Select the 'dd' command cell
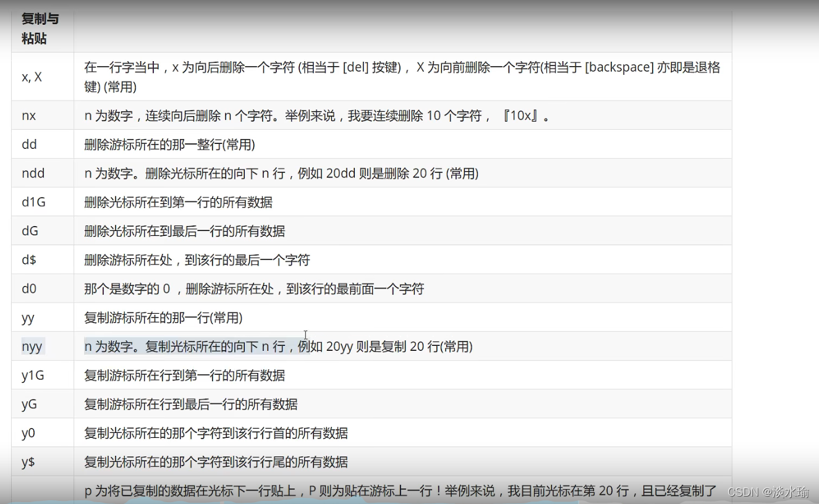Viewport: 819px width, 504px height. [x=43, y=145]
